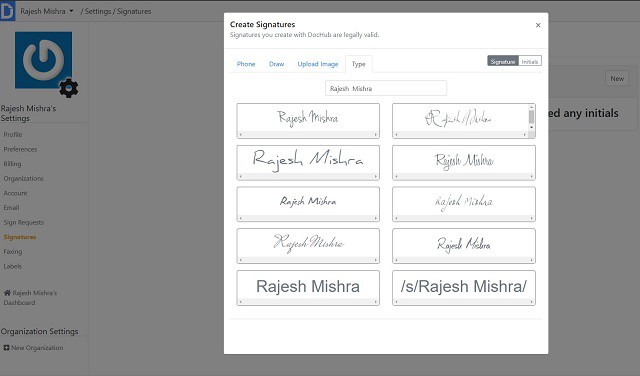
Task: Click the vertical scrollbar in the scribbled signature box
Action: [x=531, y=118]
